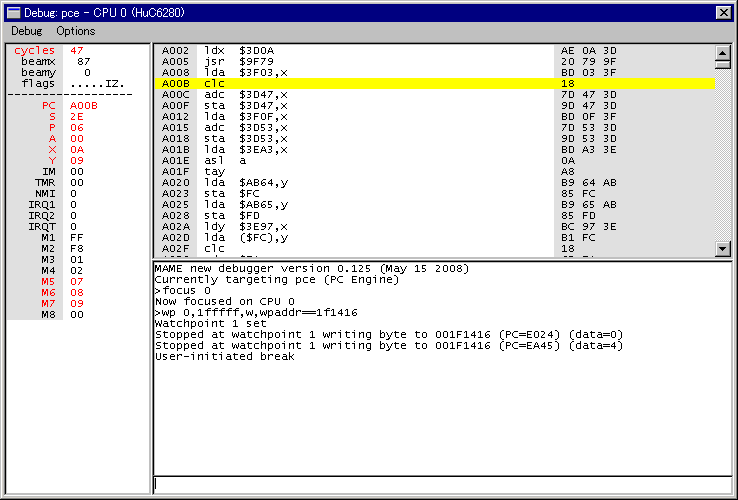
Task: Click the Y register value 09
Action: (x=77, y=160)
